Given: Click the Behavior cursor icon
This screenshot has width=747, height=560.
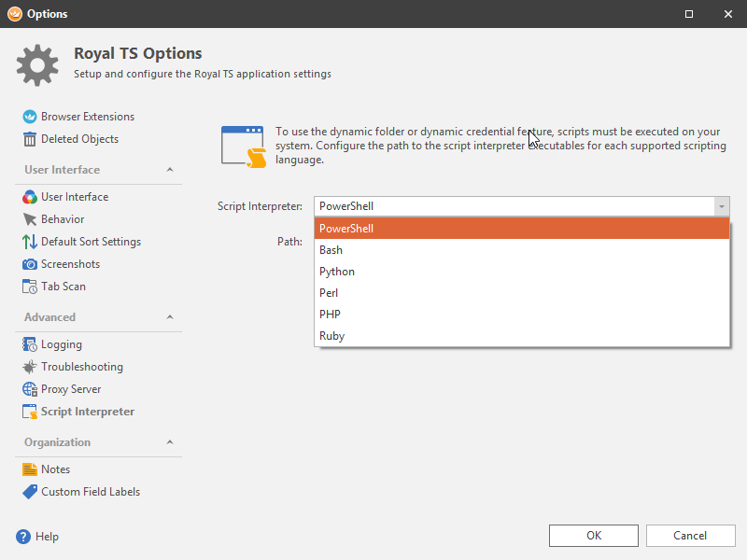Looking at the screenshot, I should [30, 219].
